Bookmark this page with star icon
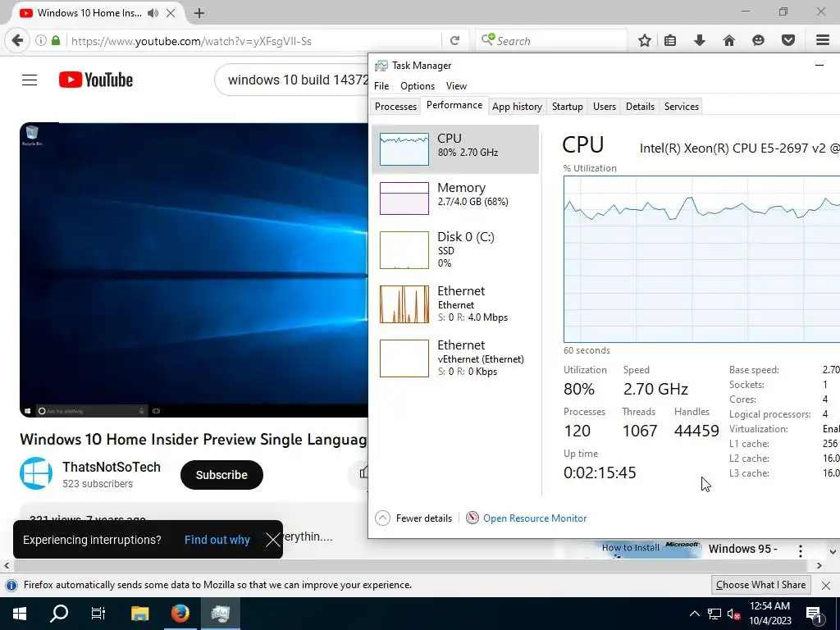Viewport: 840px width, 630px height. (x=645, y=40)
